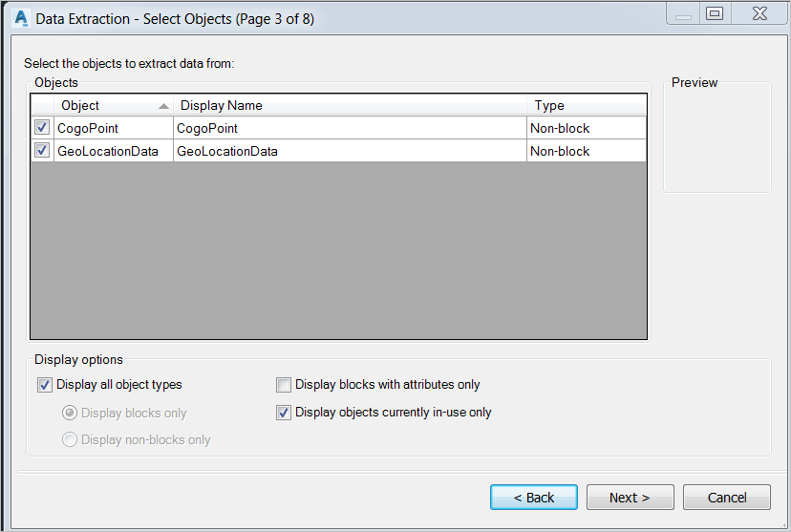Select Display blocks only radio button
Image resolution: width=791 pixels, height=532 pixels.
(70, 413)
